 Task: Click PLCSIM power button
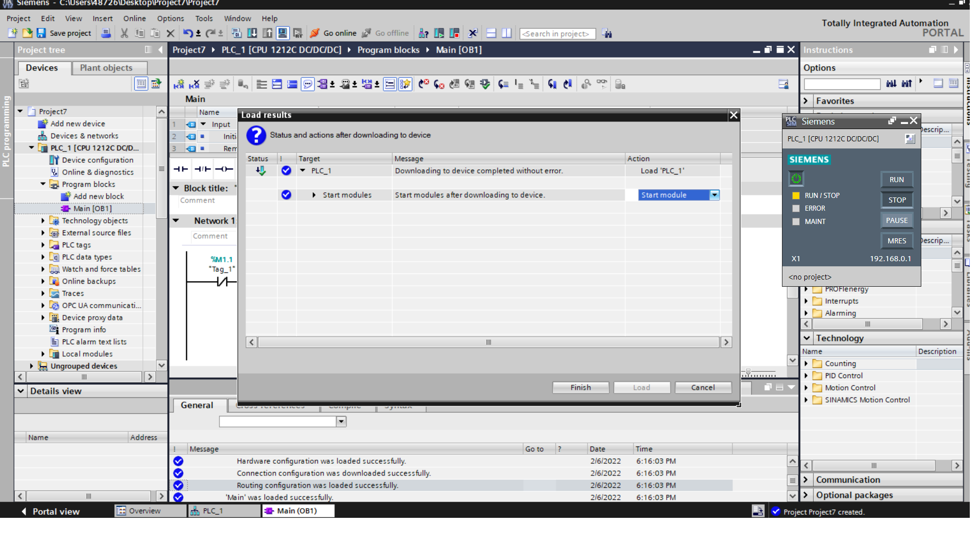[796, 179]
